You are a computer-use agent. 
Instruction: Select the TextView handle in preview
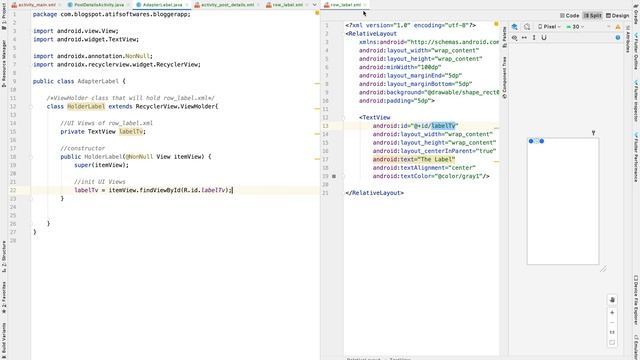[x=536, y=141]
